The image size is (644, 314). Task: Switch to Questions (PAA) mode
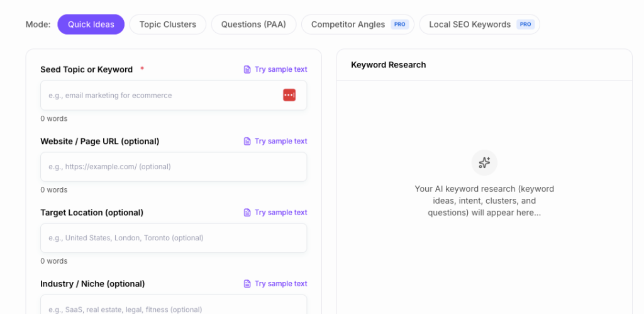coord(253,25)
